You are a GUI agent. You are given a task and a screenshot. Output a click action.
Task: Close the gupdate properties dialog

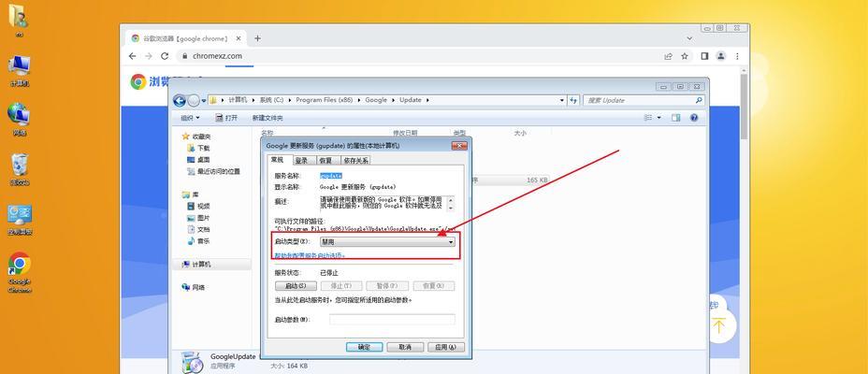pyautogui.click(x=459, y=146)
